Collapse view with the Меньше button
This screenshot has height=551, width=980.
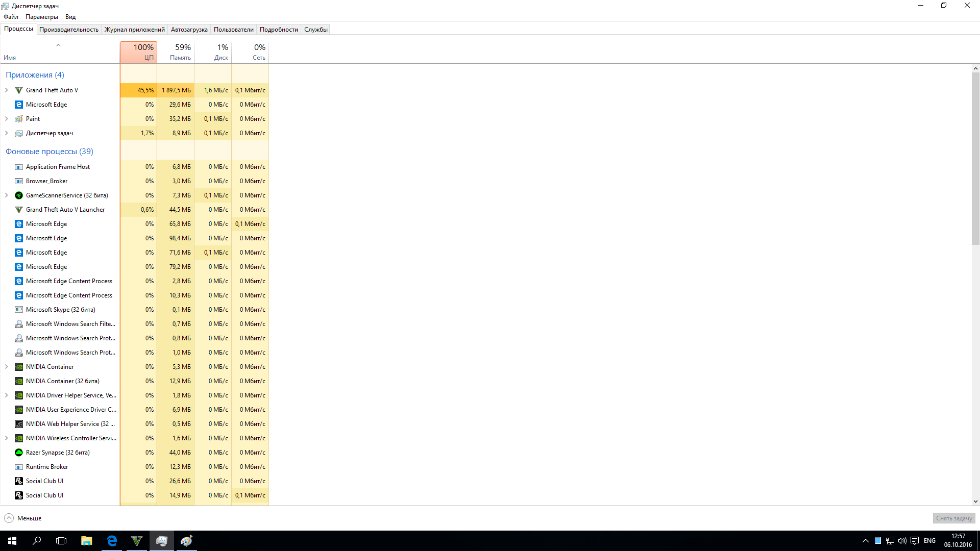pos(23,518)
